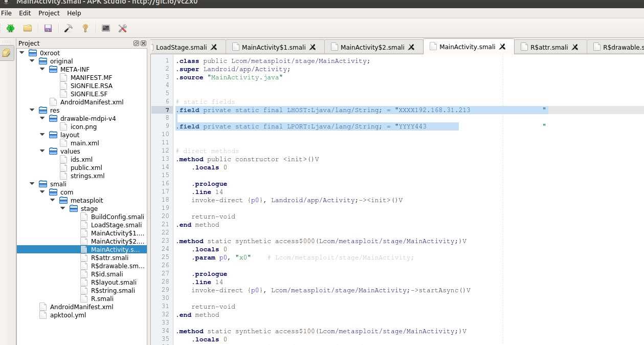644x345 pixels.
Task: Collapse the original folder node
Action: 32,61
